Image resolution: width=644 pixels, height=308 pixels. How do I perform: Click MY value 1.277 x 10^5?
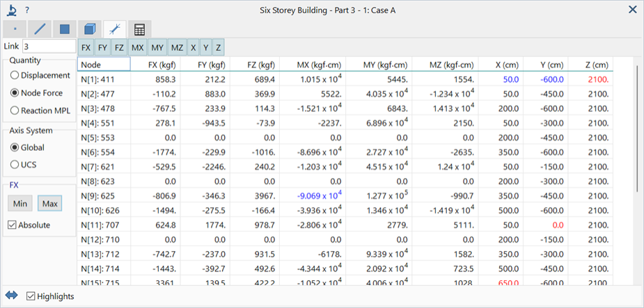pyautogui.click(x=388, y=195)
